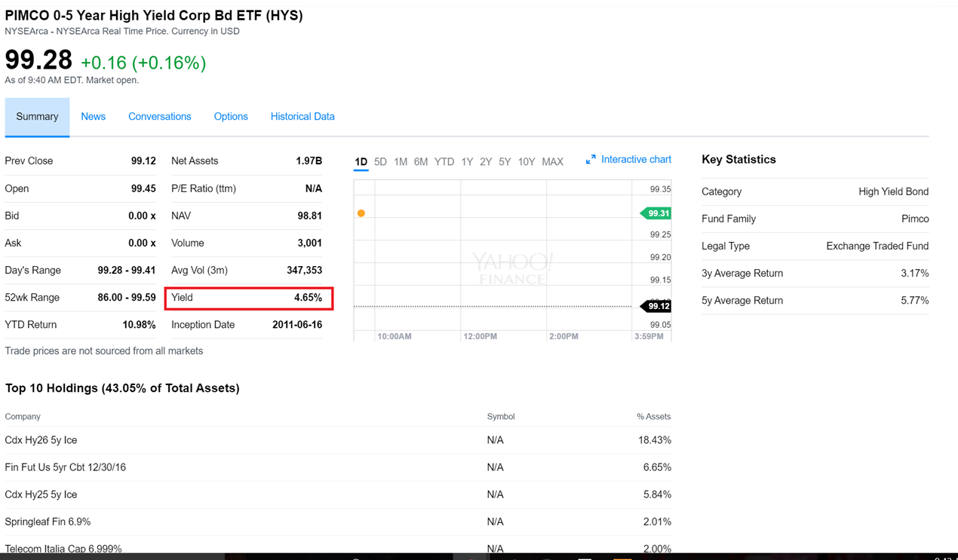
Task: Click the PIMCO 0-5 Year ETF title
Action: coord(154,15)
